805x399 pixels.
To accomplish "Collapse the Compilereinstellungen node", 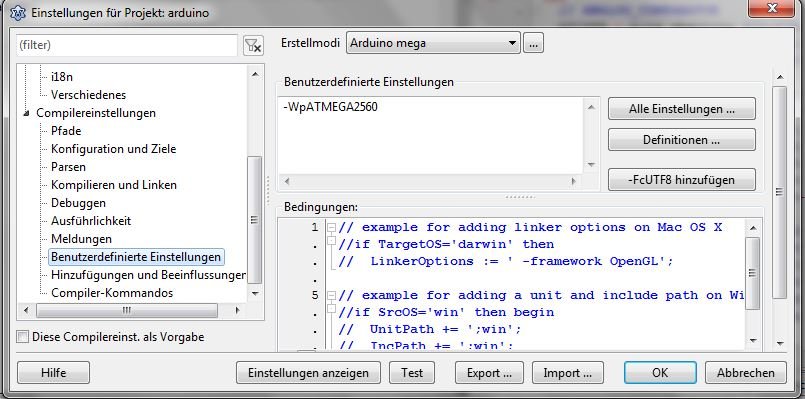I will (x=27, y=113).
